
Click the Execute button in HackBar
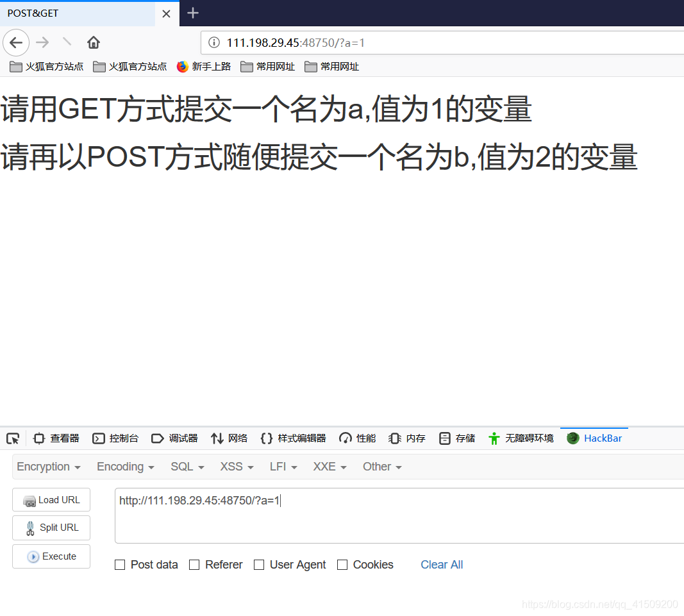(51, 556)
